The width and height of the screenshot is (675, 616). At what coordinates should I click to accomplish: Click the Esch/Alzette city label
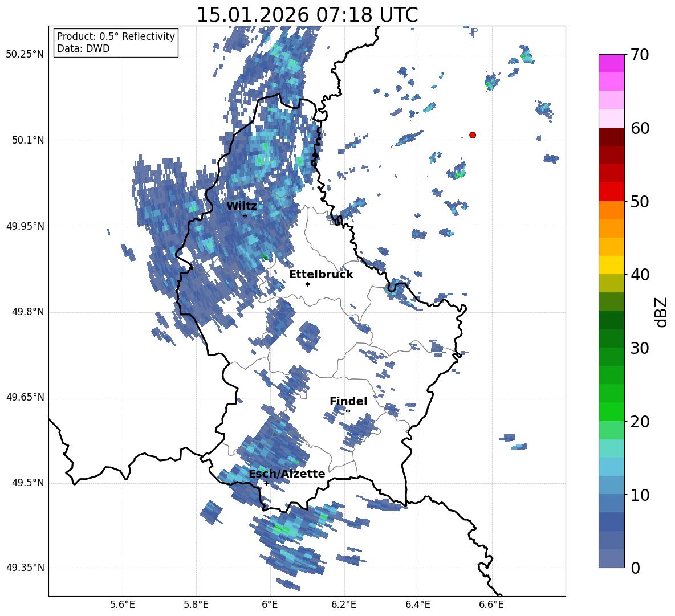tap(287, 474)
